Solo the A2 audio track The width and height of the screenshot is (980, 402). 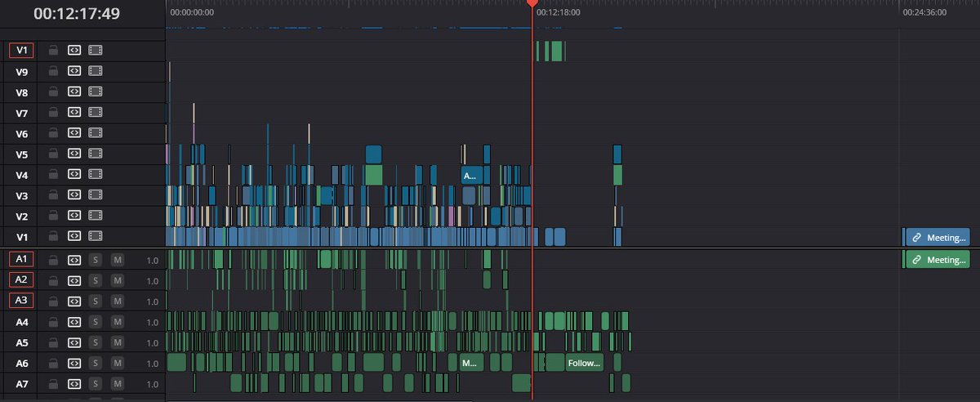95,280
